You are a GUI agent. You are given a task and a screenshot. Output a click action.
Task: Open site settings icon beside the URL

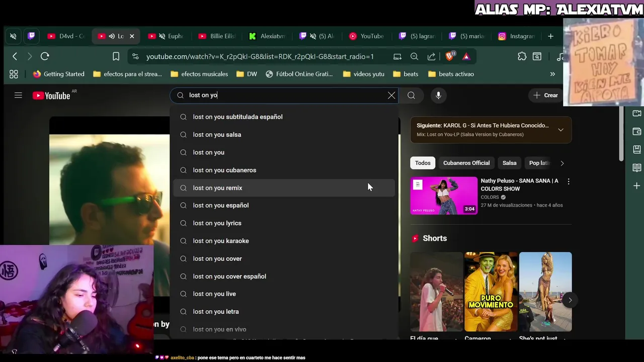tap(135, 56)
